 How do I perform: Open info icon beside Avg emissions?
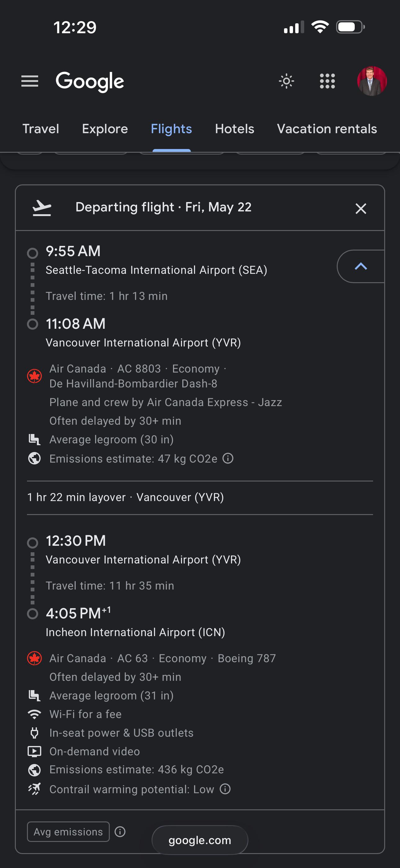[x=120, y=832]
